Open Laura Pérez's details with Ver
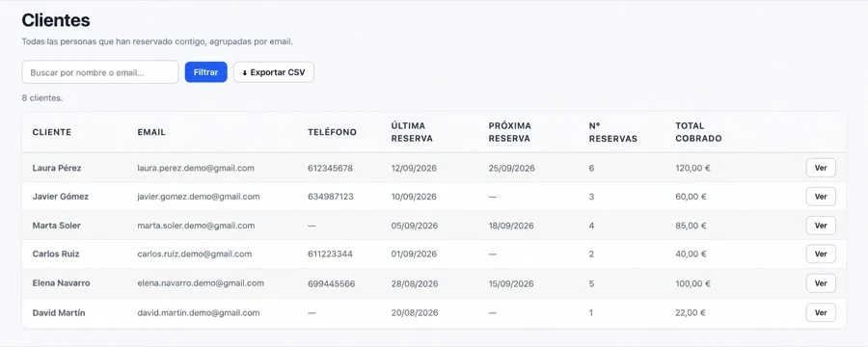The width and height of the screenshot is (868, 347). pyautogui.click(x=821, y=168)
